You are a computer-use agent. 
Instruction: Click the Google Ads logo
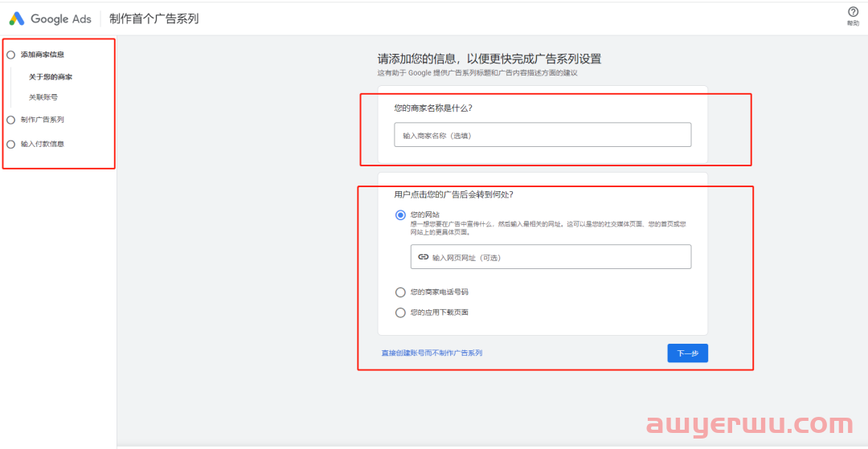(50, 18)
